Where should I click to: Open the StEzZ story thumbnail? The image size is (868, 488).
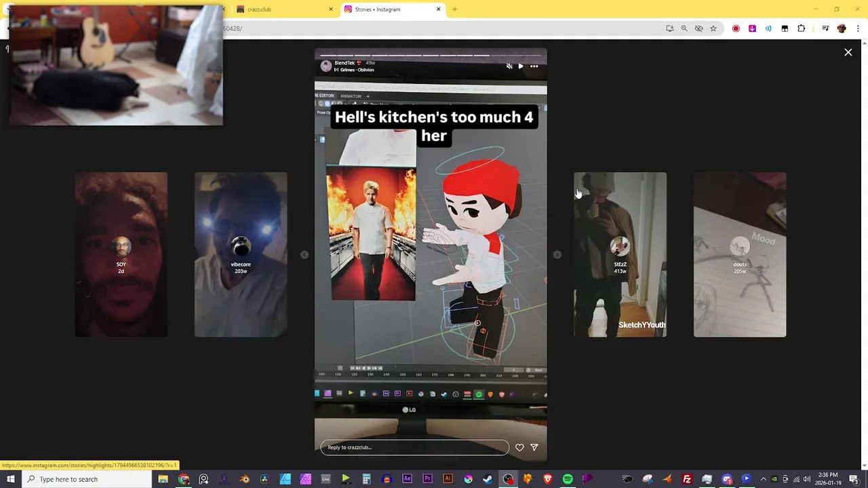pyautogui.click(x=620, y=255)
